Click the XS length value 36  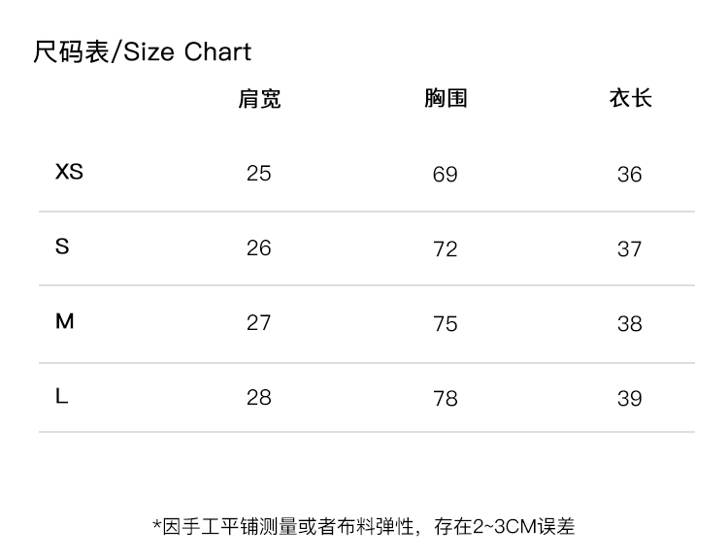tap(630, 175)
